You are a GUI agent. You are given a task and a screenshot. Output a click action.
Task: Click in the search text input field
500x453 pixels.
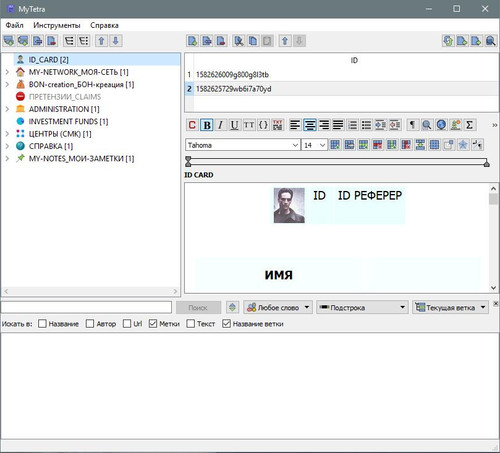pos(86,307)
